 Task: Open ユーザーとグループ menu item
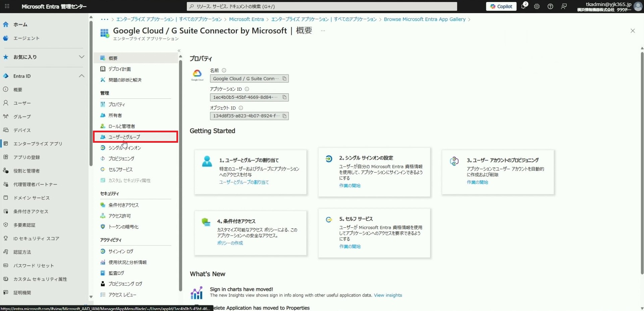[x=124, y=137]
